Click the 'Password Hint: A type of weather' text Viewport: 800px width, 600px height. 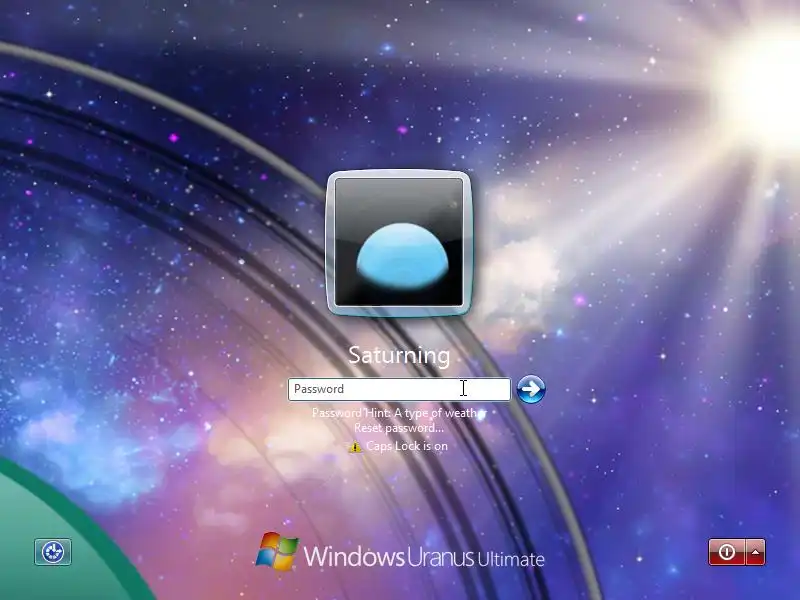[399, 413]
